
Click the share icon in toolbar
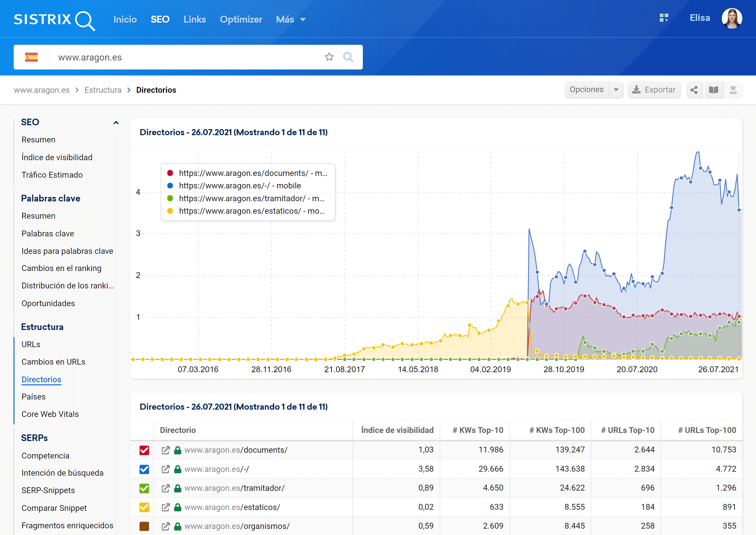694,90
